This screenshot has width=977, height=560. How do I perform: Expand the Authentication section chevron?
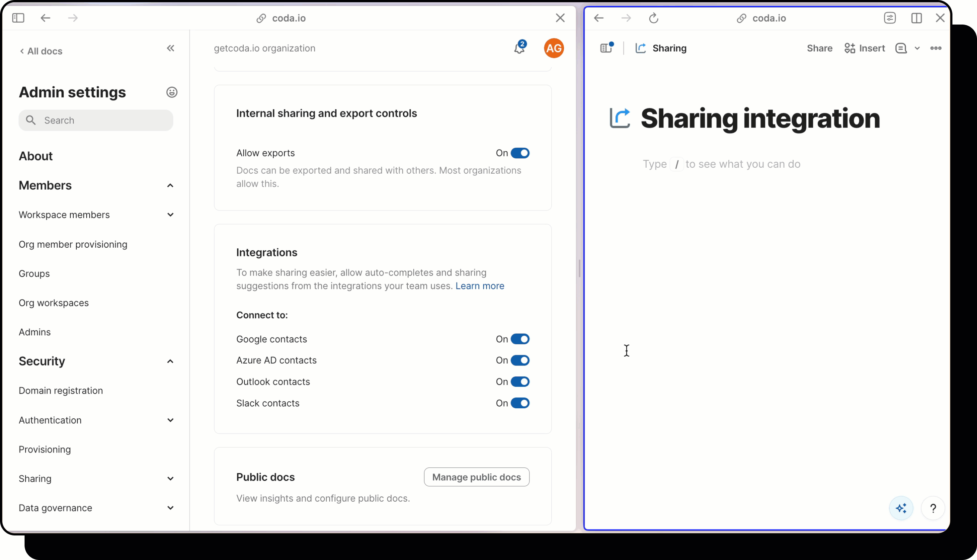tap(170, 420)
